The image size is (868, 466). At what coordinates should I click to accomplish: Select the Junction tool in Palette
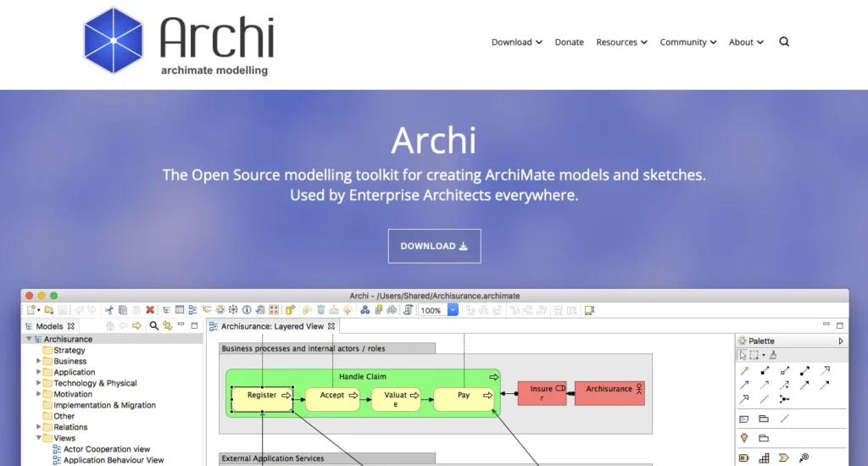click(x=784, y=399)
